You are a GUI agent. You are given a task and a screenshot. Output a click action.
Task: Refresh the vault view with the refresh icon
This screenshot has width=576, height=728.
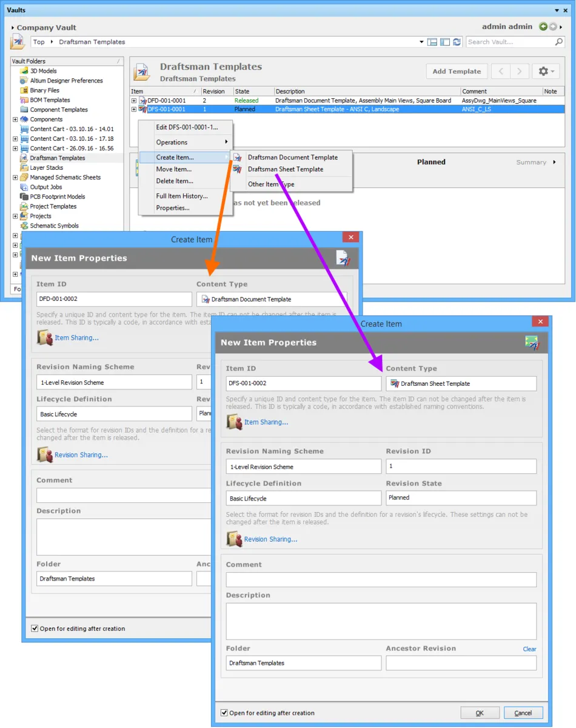click(457, 42)
